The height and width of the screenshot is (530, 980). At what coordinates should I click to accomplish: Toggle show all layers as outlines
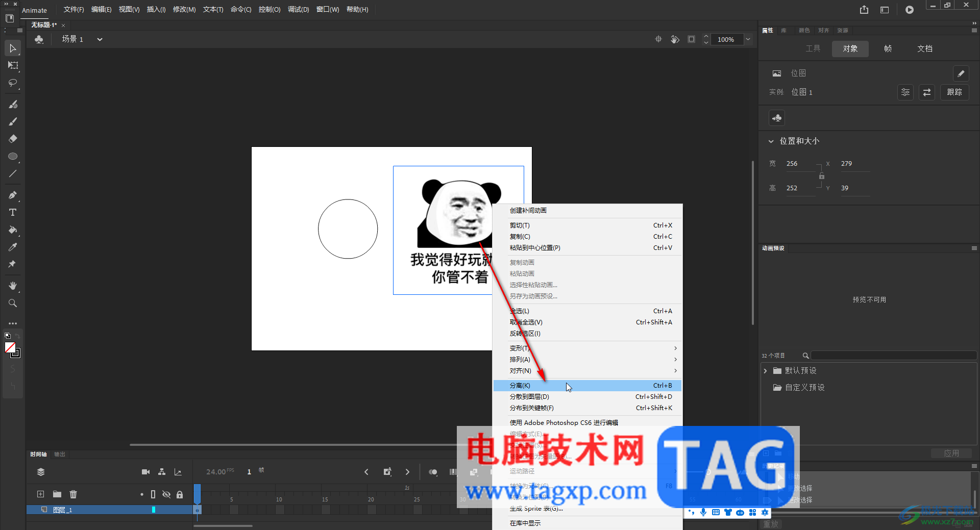pos(153,494)
